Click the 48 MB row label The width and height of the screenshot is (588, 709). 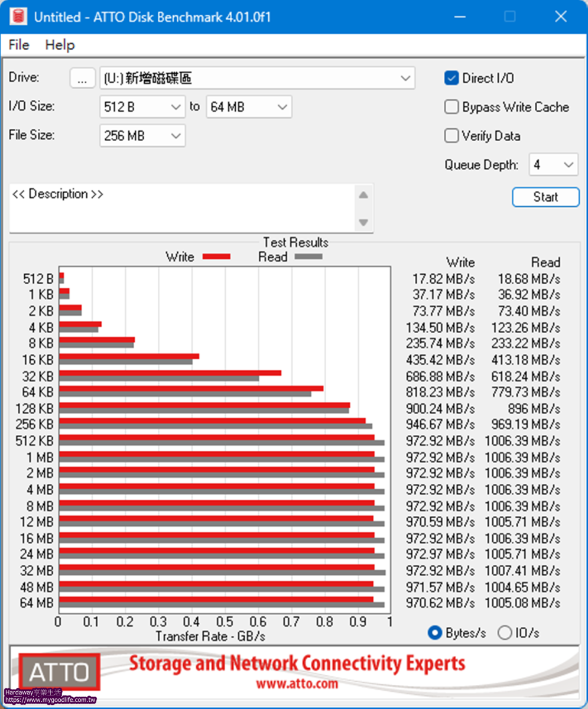(37, 587)
